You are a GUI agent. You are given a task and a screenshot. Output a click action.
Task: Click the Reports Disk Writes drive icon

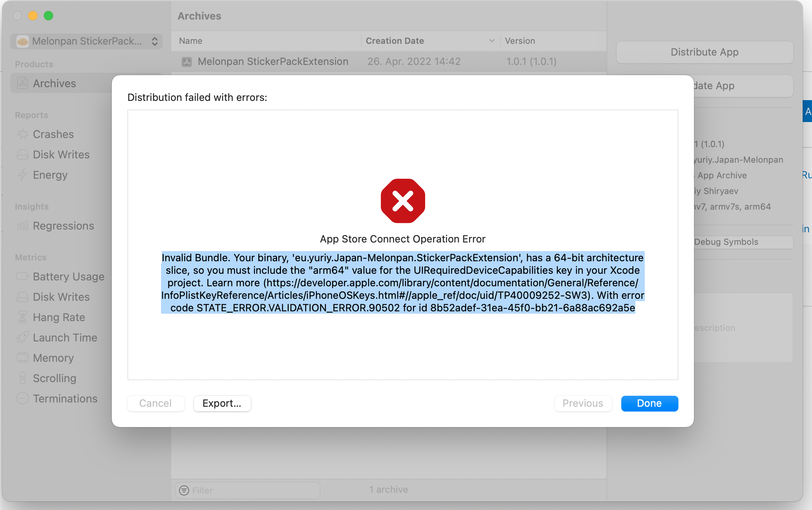click(x=23, y=154)
